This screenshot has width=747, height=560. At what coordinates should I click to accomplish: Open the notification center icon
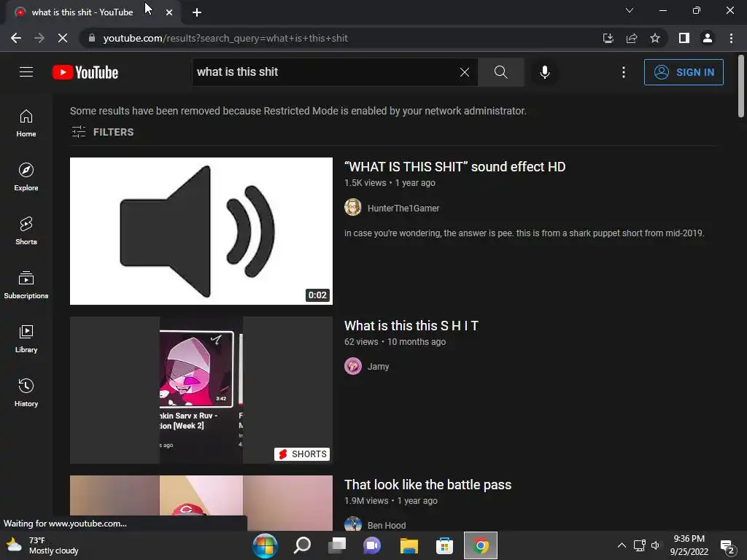pos(727,547)
